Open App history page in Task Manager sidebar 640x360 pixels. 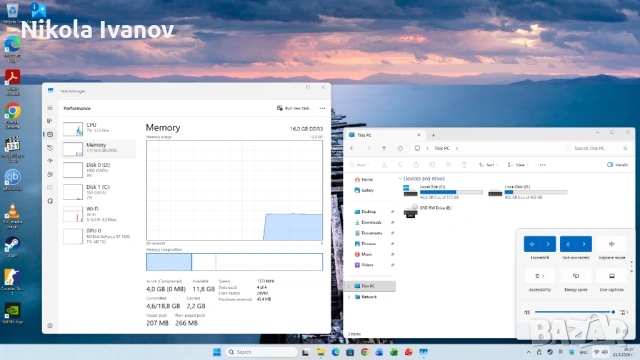click(50, 148)
